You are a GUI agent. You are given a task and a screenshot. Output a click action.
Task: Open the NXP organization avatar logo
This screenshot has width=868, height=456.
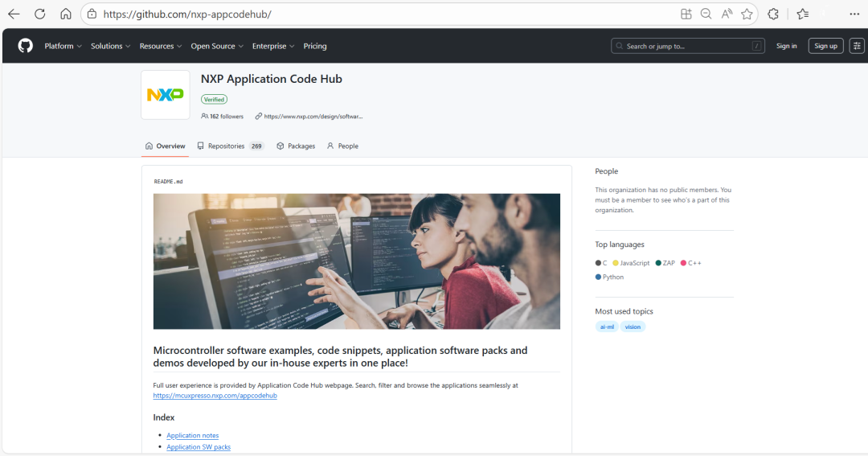pyautogui.click(x=166, y=95)
